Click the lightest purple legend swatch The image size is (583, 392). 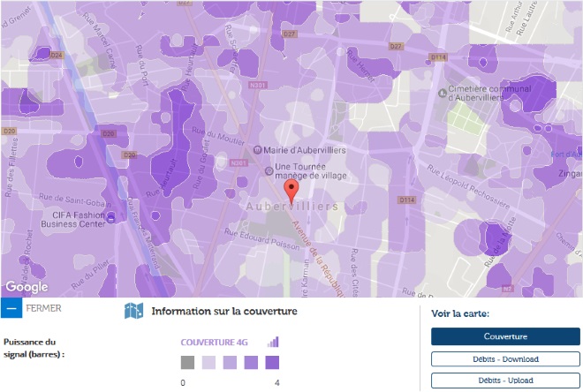208,362
